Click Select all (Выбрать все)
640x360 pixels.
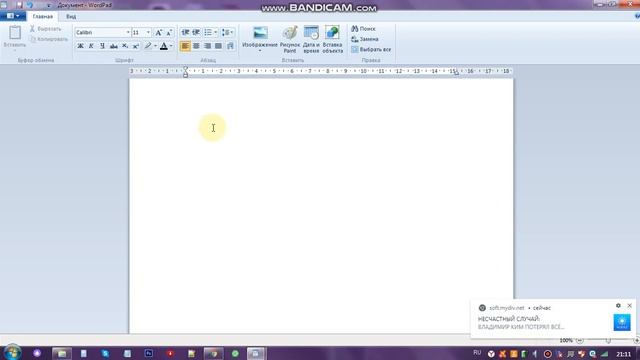371,49
